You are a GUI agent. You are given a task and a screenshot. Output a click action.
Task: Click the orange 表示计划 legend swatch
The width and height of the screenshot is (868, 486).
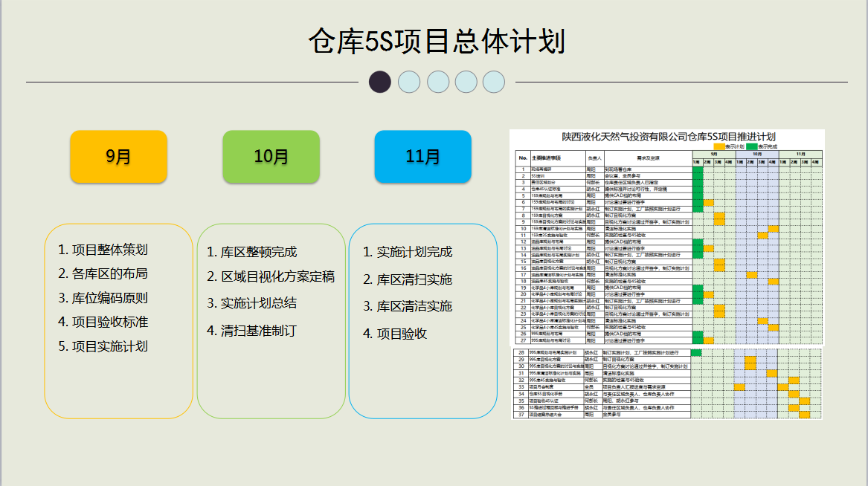(718, 146)
